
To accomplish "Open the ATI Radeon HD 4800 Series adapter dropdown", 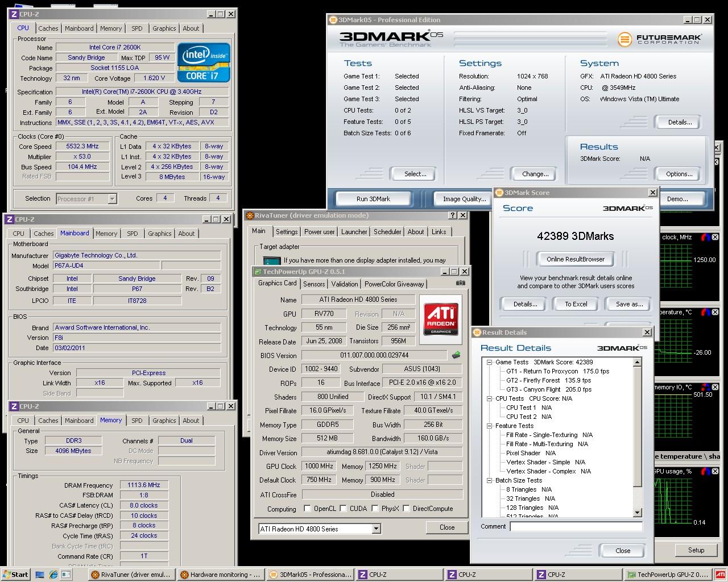I will point(376,529).
